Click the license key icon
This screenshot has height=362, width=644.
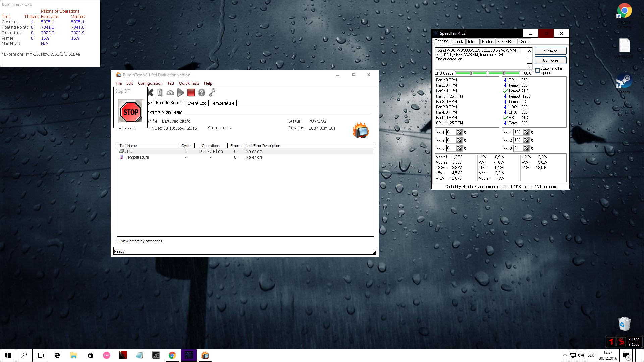pos(212,93)
